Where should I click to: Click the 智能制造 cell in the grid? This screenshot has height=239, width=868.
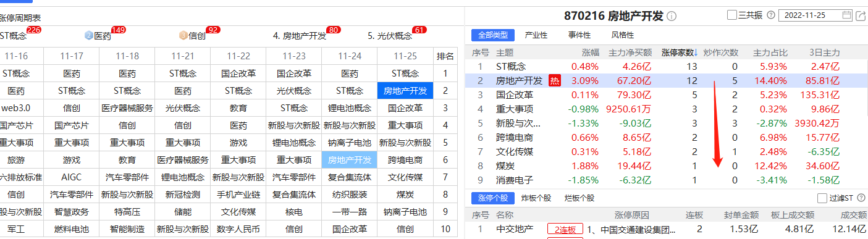tap(127, 229)
